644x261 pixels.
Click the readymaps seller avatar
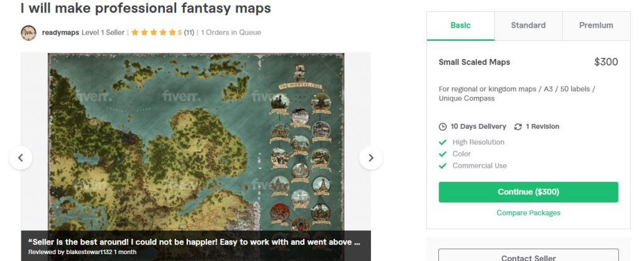[28, 33]
